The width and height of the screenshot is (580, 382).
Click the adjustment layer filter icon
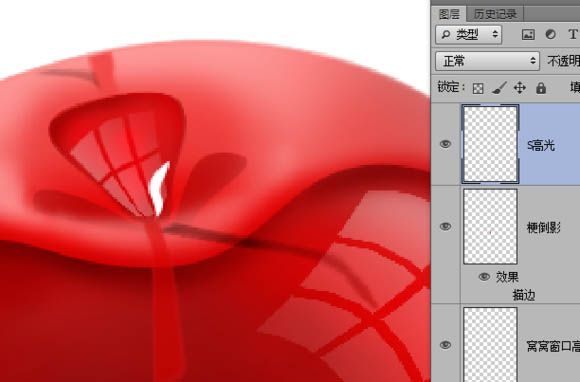click(x=550, y=34)
